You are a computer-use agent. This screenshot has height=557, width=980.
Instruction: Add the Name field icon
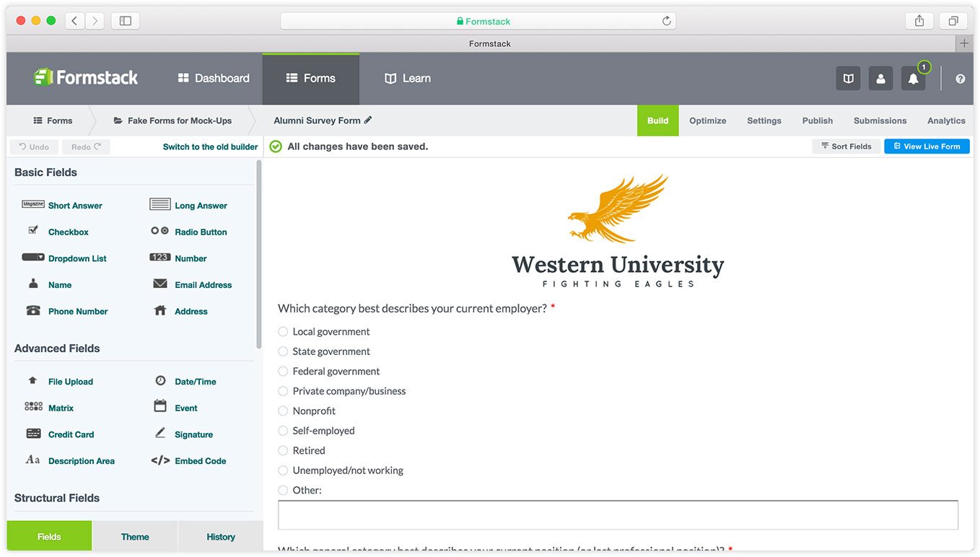coord(33,284)
